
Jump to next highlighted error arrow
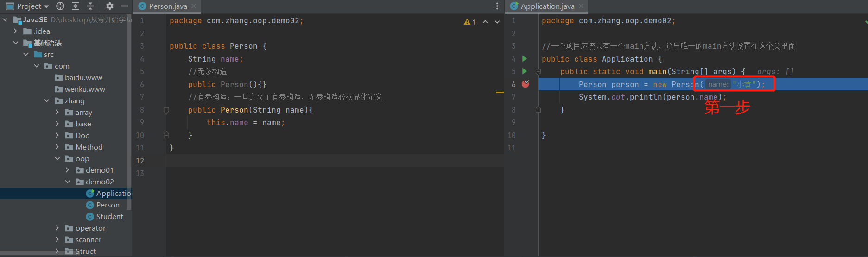point(497,22)
